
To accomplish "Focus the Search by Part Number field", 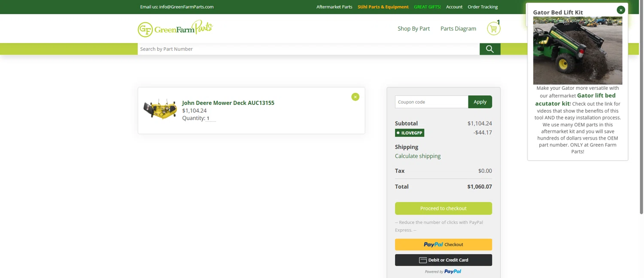I will coord(309,49).
